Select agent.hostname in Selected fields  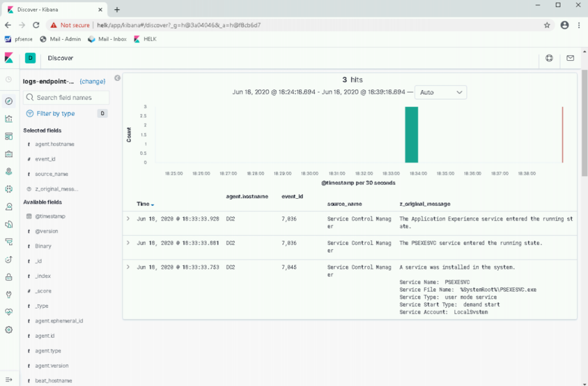point(55,144)
